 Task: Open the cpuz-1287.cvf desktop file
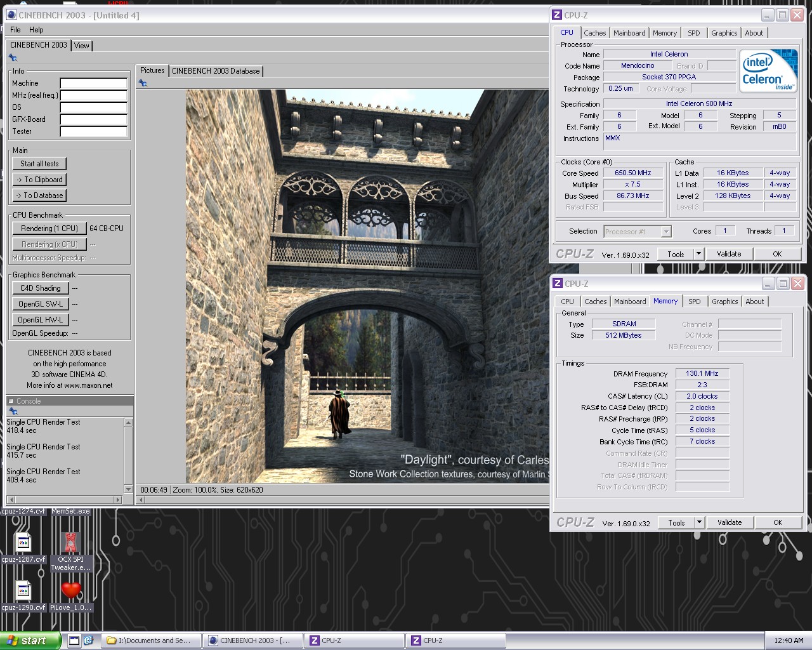[x=23, y=548]
